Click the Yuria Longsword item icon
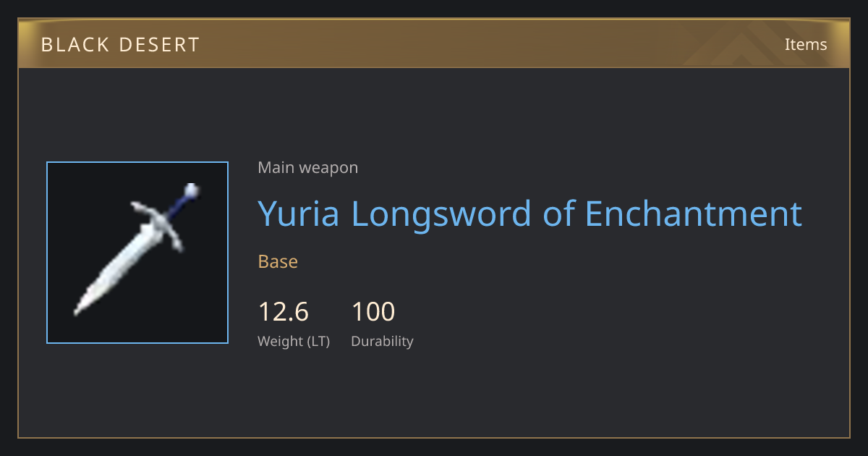The height and width of the screenshot is (456, 868). pyautogui.click(x=137, y=253)
